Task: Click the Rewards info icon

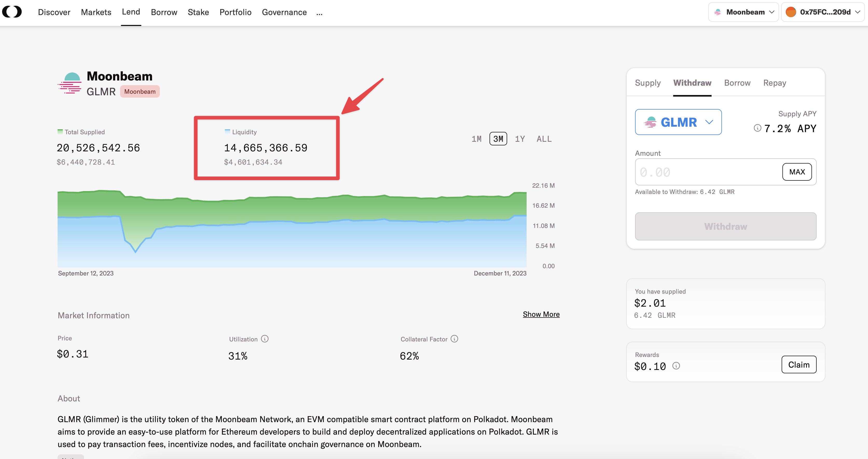Action: pyautogui.click(x=676, y=366)
